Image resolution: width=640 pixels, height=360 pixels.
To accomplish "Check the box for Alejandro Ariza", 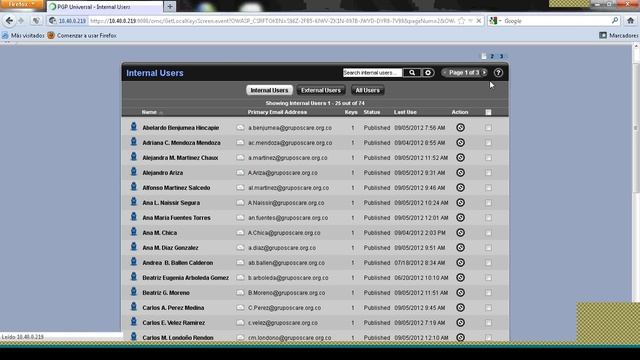I will [x=488, y=173].
